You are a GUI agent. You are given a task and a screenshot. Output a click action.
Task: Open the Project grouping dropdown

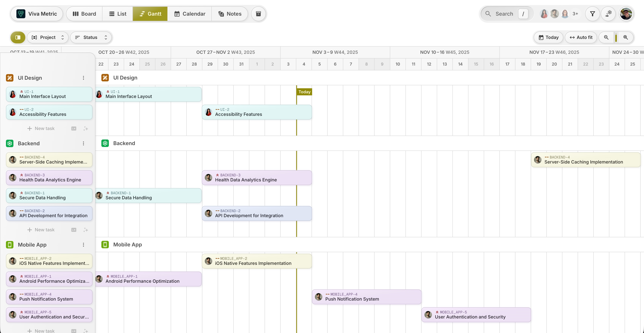pos(48,37)
